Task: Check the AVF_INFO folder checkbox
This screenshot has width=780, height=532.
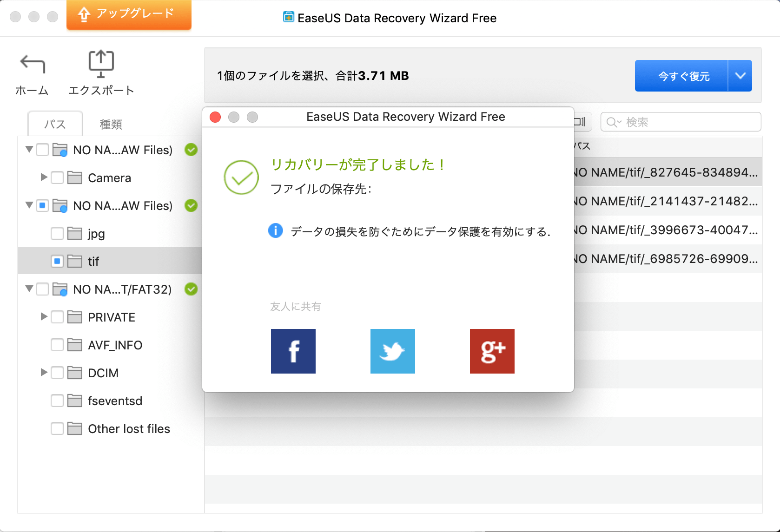Action: 57,345
